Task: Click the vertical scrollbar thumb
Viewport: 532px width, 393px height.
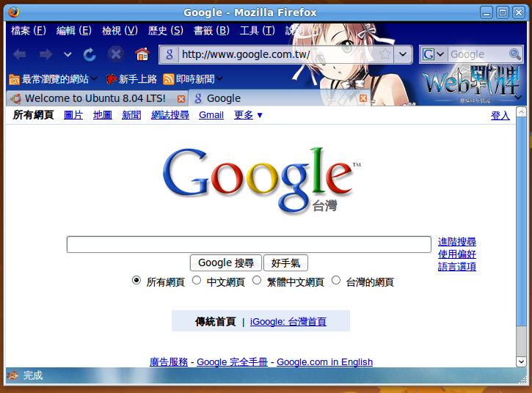Action: [x=521, y=221]
